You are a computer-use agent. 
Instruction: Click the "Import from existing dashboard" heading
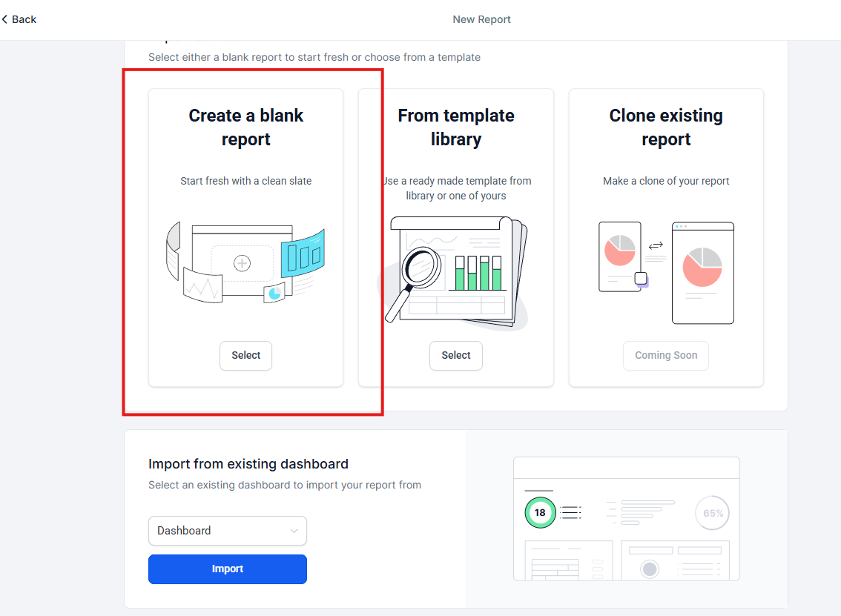click(248, 464)
